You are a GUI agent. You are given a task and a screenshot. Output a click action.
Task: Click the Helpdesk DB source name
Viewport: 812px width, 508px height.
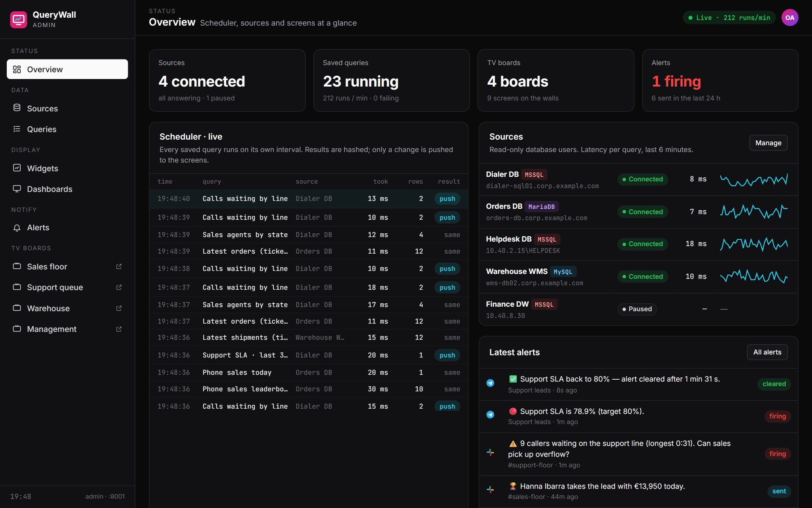509,239
